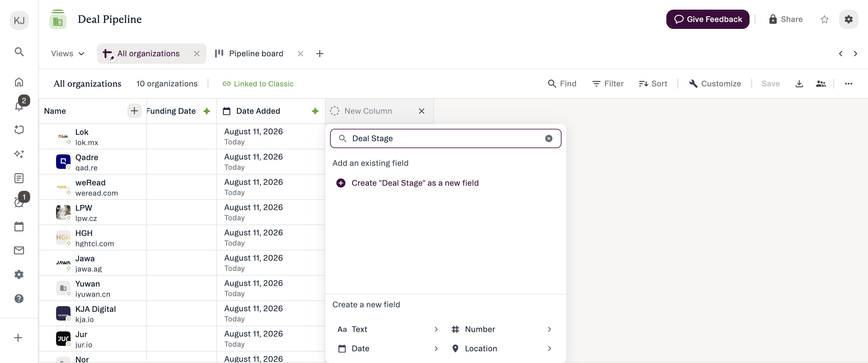Open the Sort options
Image resolution: width=868 pixels, height=363 pixels.
pyautogui.click(x=653, y=84)
